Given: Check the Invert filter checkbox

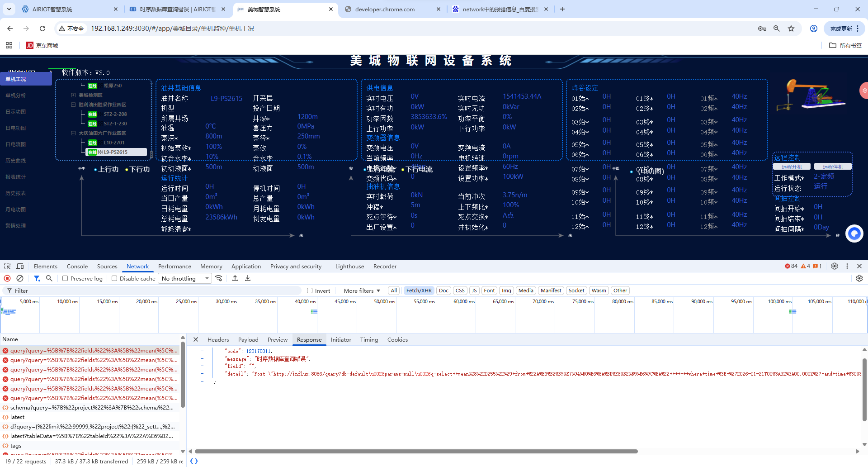Looking at the screenshot, I should [309, 291].
